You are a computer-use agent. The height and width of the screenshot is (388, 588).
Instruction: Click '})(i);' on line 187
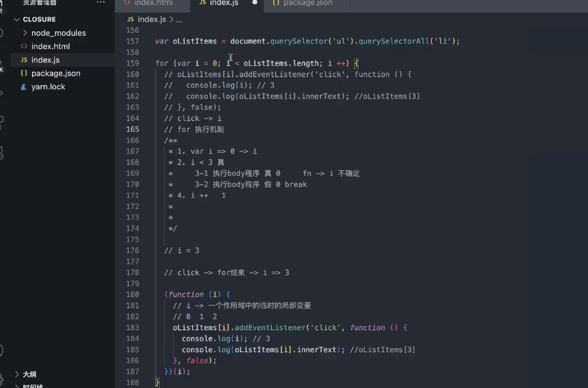coord(177,372)
